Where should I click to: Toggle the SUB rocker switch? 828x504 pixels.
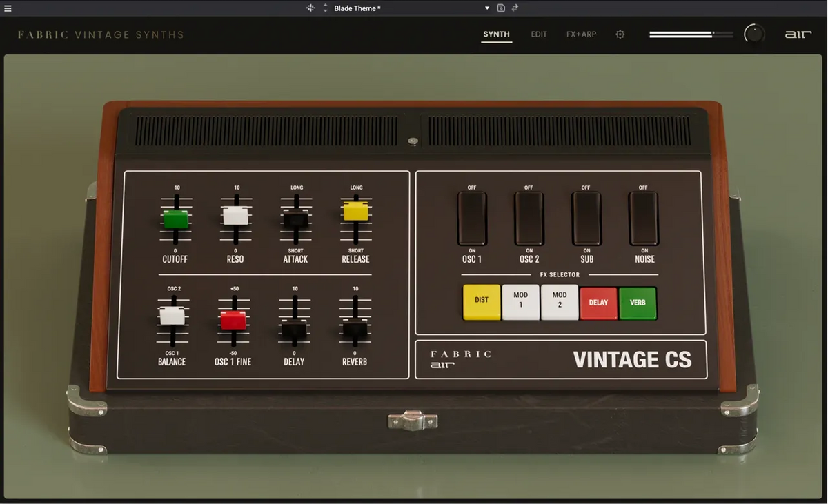point(586,219)
